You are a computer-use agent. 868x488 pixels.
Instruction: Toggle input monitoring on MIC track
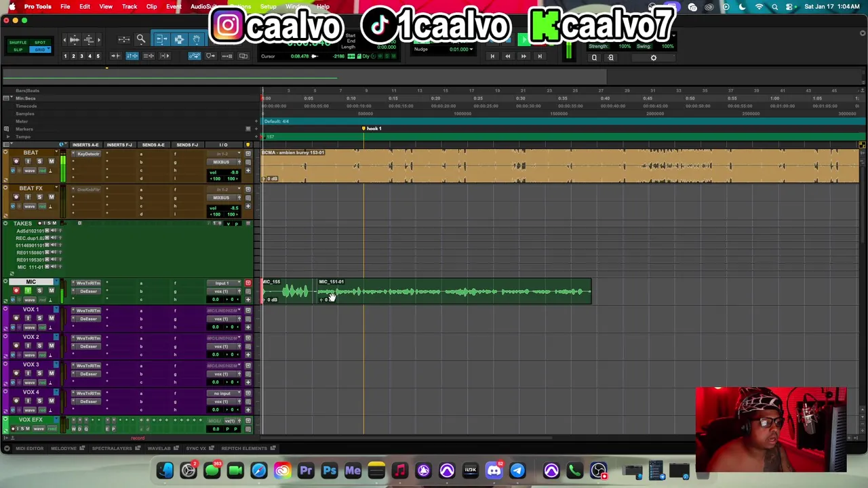coord(28,291)
